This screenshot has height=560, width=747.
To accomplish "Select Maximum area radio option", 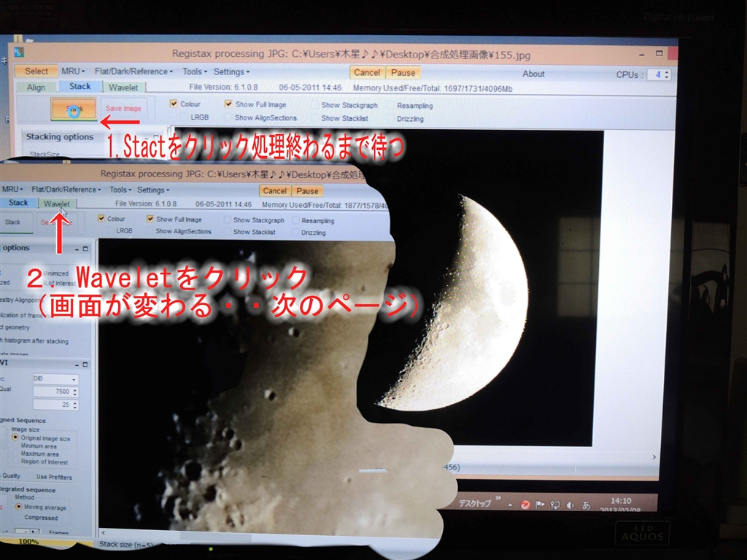I will click(x=15, y=454).
